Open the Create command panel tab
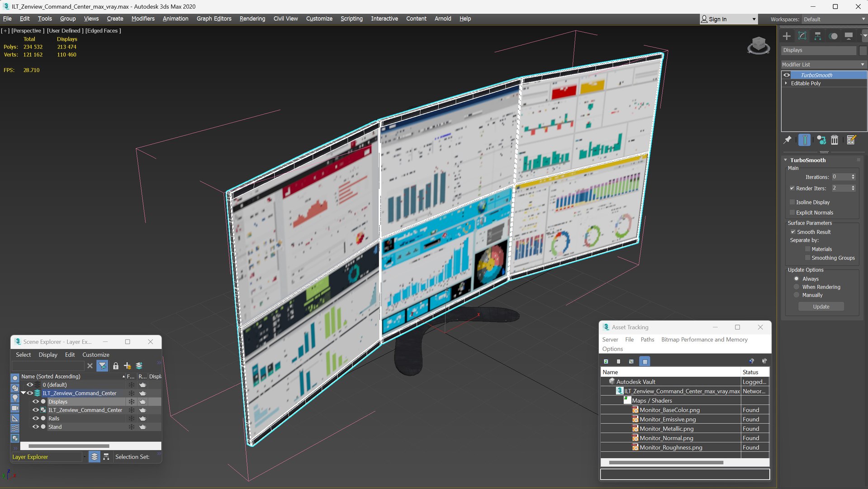Viewport: 868px width, 489px height. [787, 36]
